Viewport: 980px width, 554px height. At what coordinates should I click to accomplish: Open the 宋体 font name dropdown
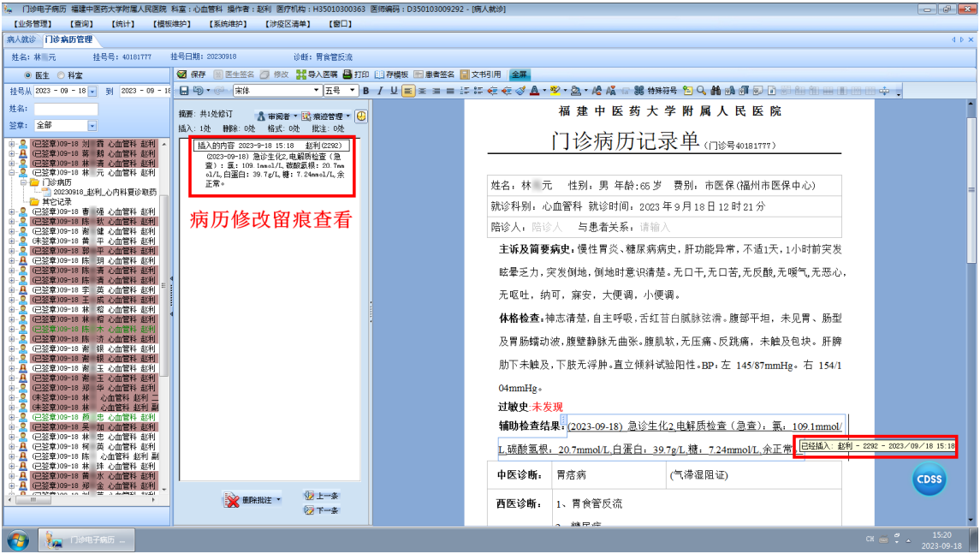click(316, 91)
